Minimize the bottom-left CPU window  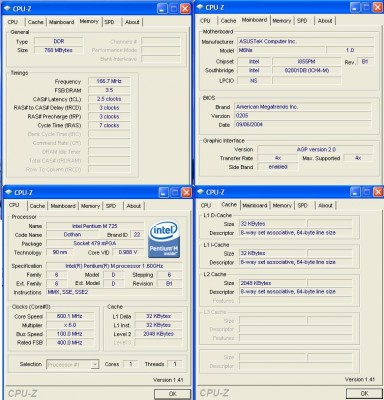[x=163, y=192]
